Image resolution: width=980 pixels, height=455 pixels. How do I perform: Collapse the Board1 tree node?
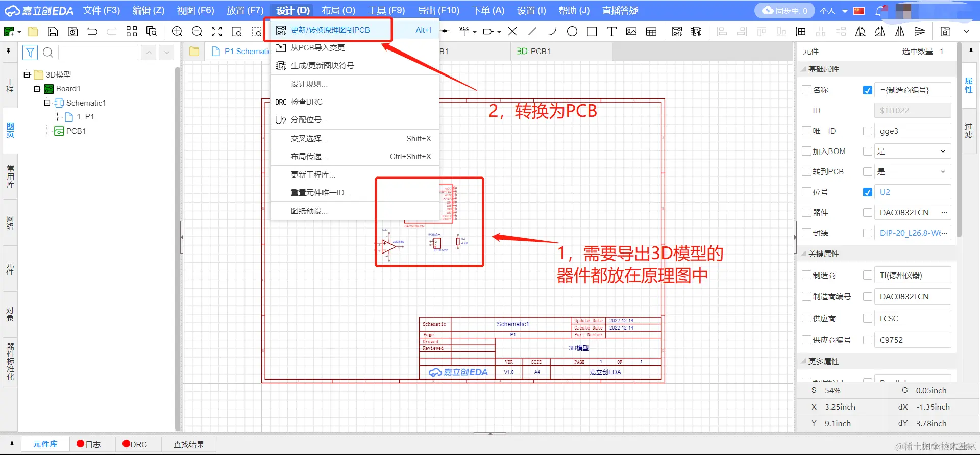[x=37, y=89]
